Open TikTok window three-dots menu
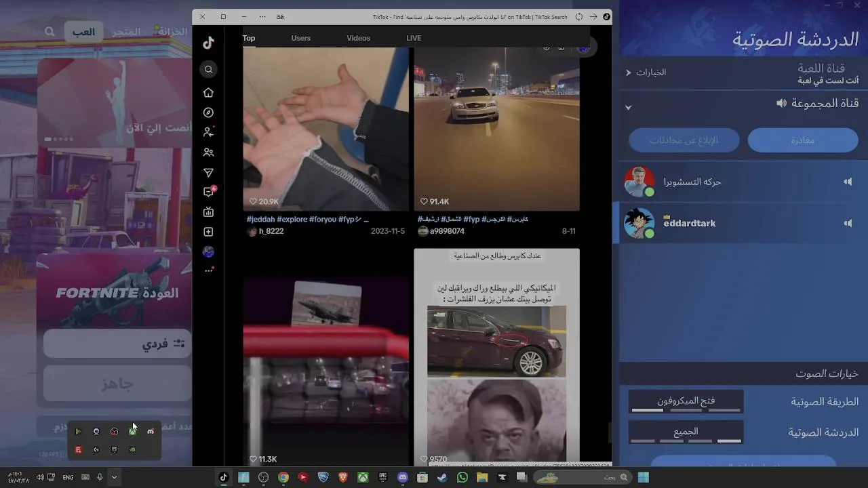 click(x=262, y=16)
